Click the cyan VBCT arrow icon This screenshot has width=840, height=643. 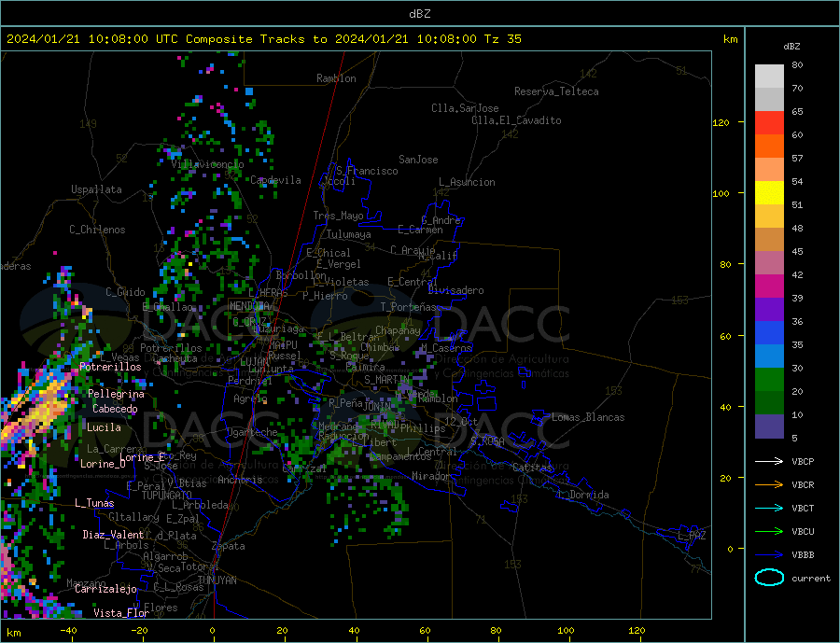[x=769, y=508]
